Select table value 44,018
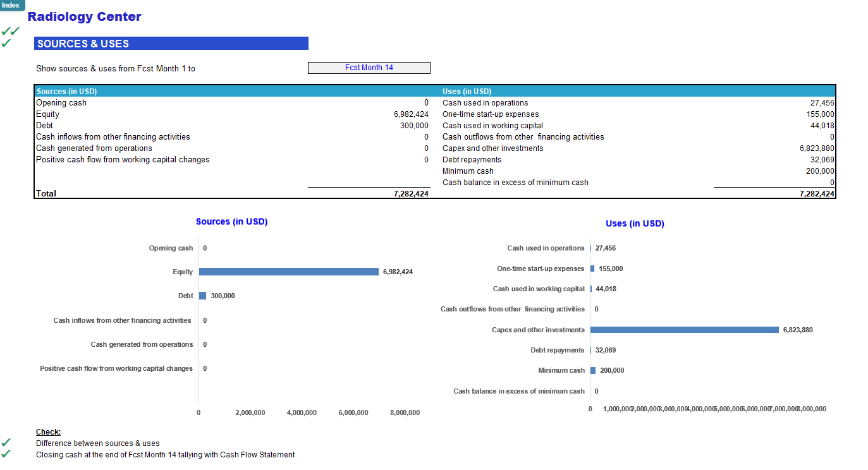Image resolution: width=868 pixels, height=470 pixels. coord(822,126)
